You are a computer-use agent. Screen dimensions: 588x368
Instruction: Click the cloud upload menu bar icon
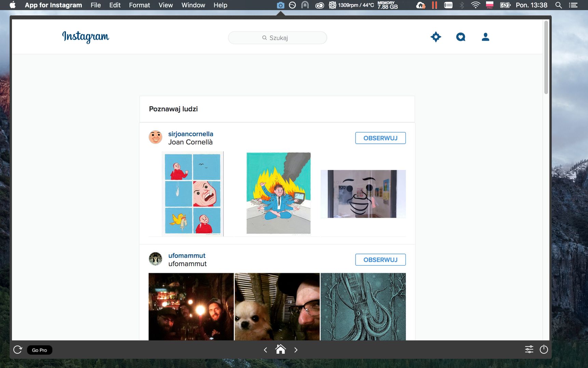[421, 5]
